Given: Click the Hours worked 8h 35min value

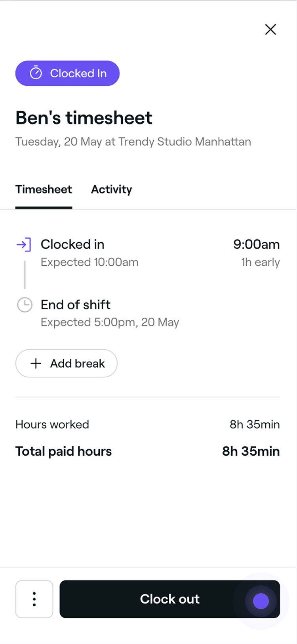Looking at the screenshot, I should click(255, 424).
